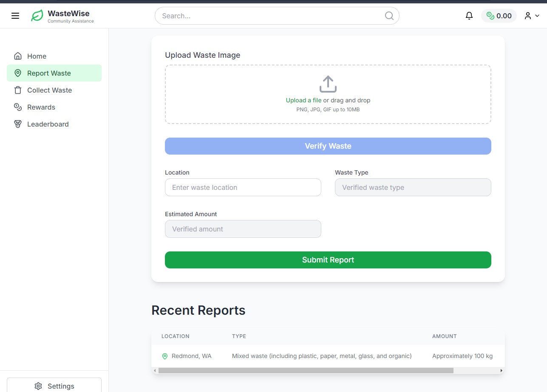This screenshot has height=392, width=547.
Task: Click the WasteWise leaf logo
Action: (x=37, y=15)
